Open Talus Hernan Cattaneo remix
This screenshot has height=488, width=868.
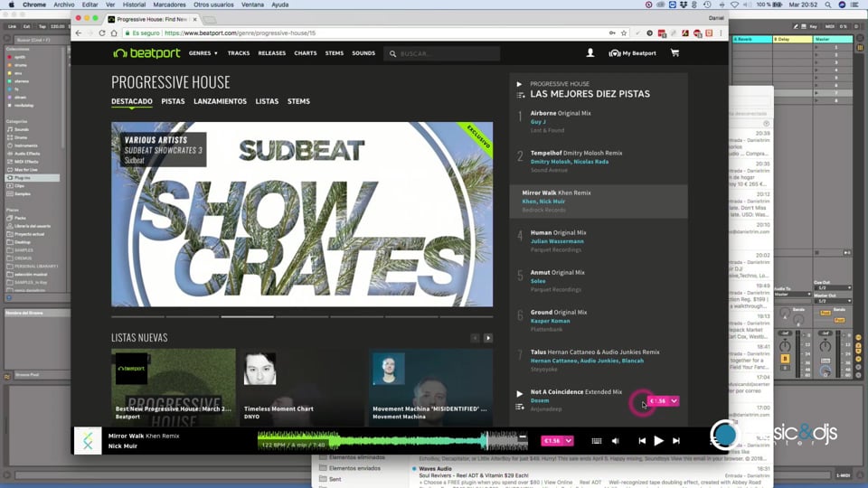595,352
